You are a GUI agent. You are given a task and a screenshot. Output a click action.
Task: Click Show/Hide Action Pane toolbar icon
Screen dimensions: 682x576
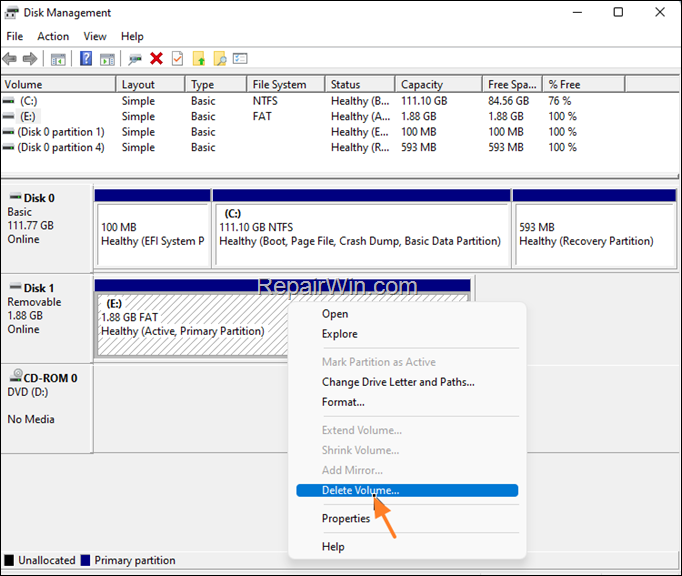(107, 59)
